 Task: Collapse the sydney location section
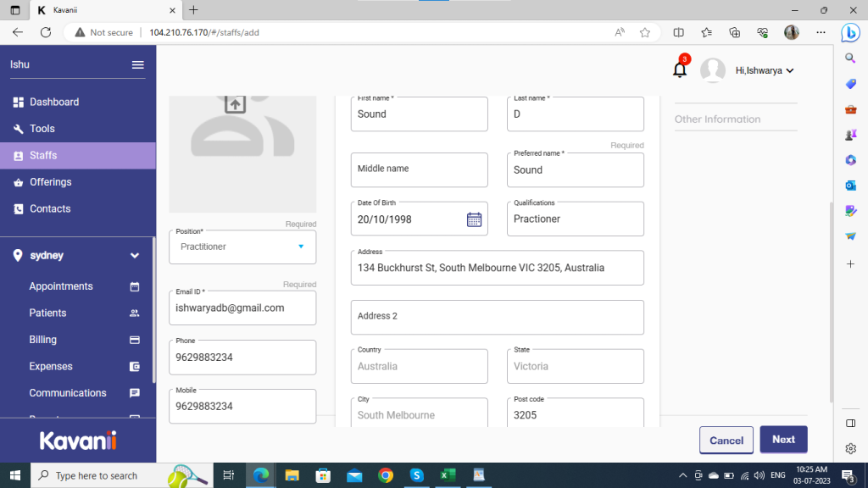click(x=134, y=255)
